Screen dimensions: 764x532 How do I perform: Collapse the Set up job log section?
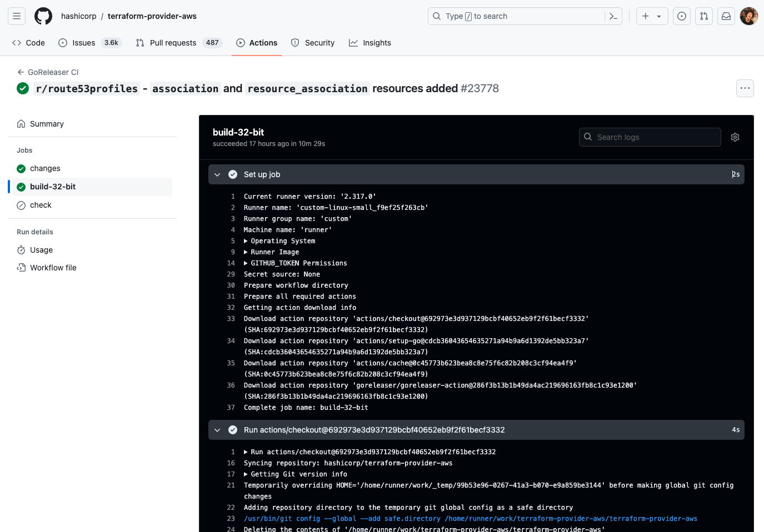click(x=217, y=174)
